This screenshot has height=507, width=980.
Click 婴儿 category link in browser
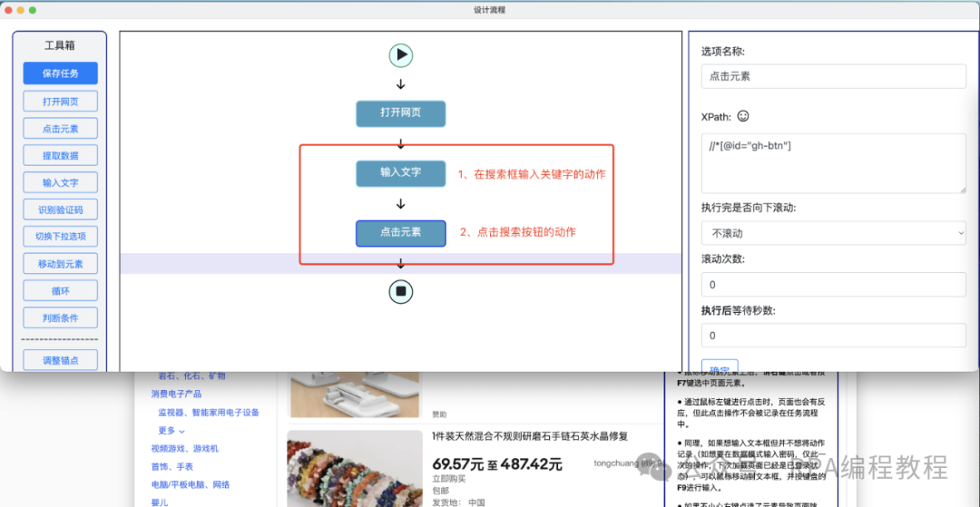point(160,502)
